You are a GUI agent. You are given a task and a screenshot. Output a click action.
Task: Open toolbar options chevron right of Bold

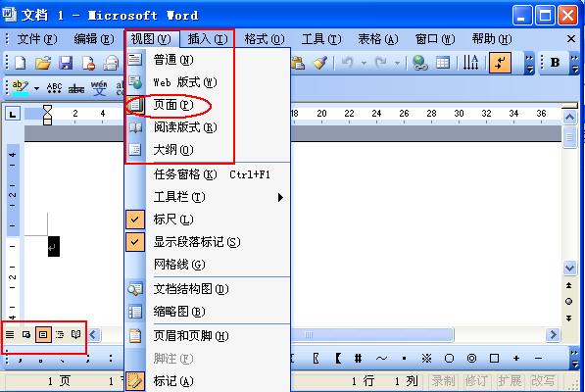click(x=574, y=64)
